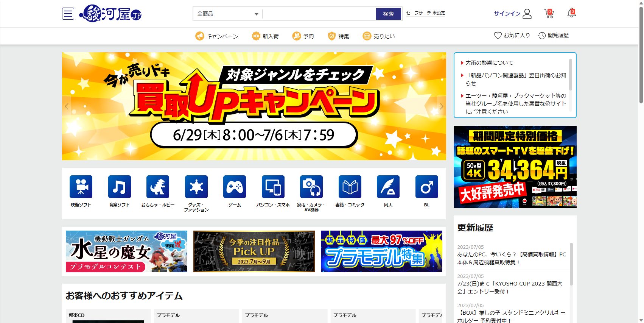
Task: Select the ゲーム controller category icon
Action: [235, 187]
